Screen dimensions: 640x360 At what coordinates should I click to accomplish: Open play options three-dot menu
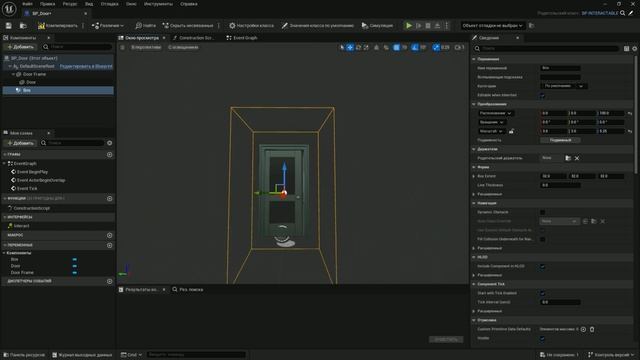(x=447, y=25)
